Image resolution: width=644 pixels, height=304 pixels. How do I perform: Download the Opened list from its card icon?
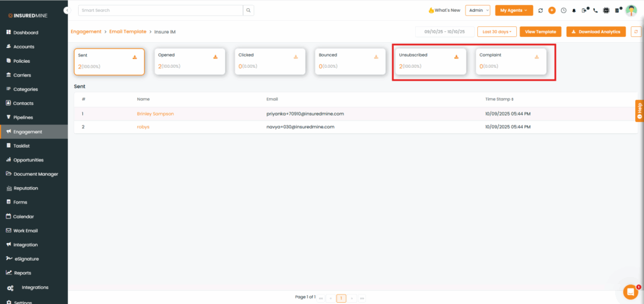pos(215,57)
